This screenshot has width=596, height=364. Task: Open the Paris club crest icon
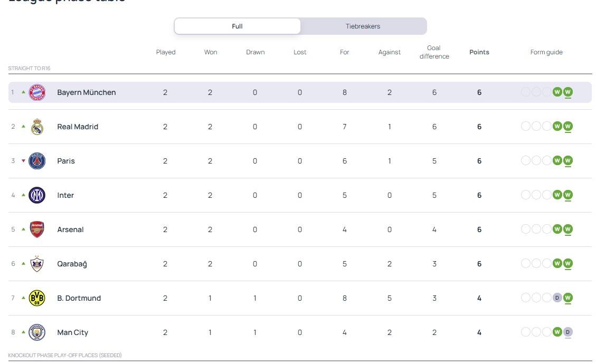(x=37, y=161)
